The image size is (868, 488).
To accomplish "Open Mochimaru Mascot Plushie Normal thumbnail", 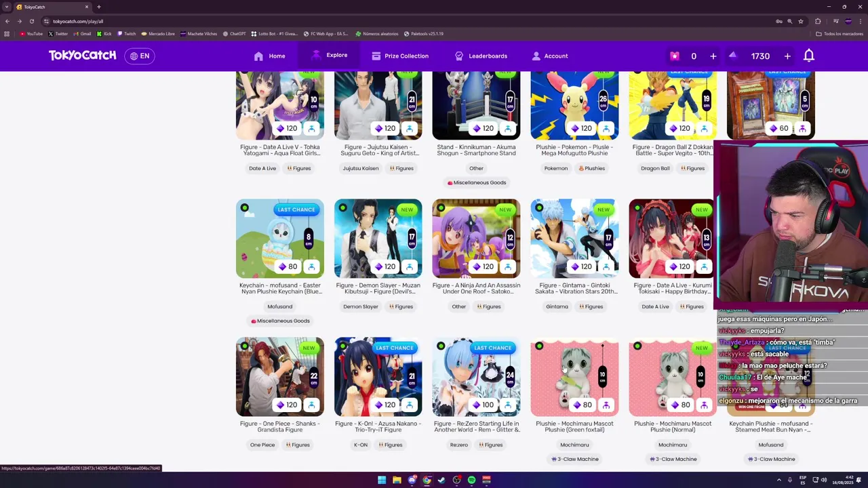I will click(673, 376).
